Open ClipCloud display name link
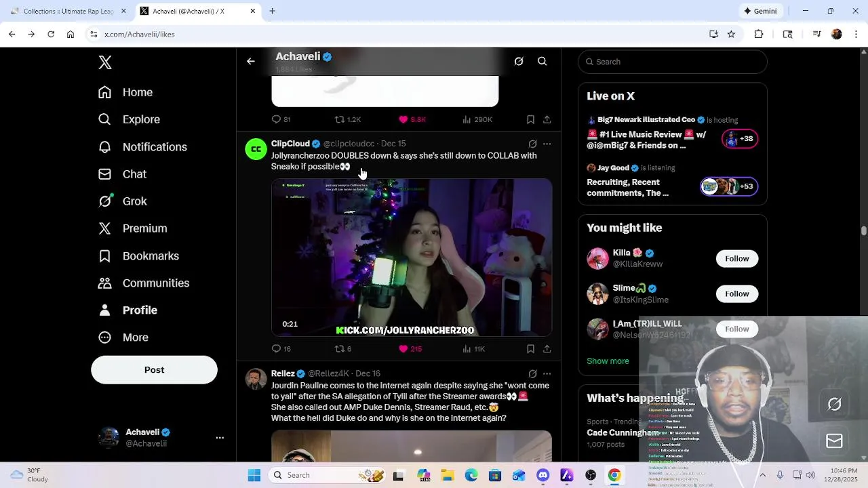The width and height of the screenshot is (868, 488). (290, 144)
